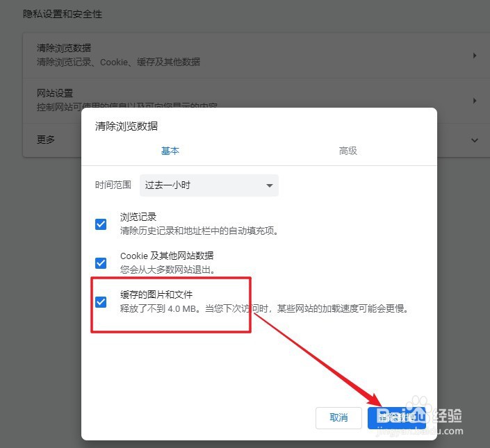Open 网站设置 row arrow in settings
The width and height of the screenshot is (490, 448).
(x=475, y=101)
